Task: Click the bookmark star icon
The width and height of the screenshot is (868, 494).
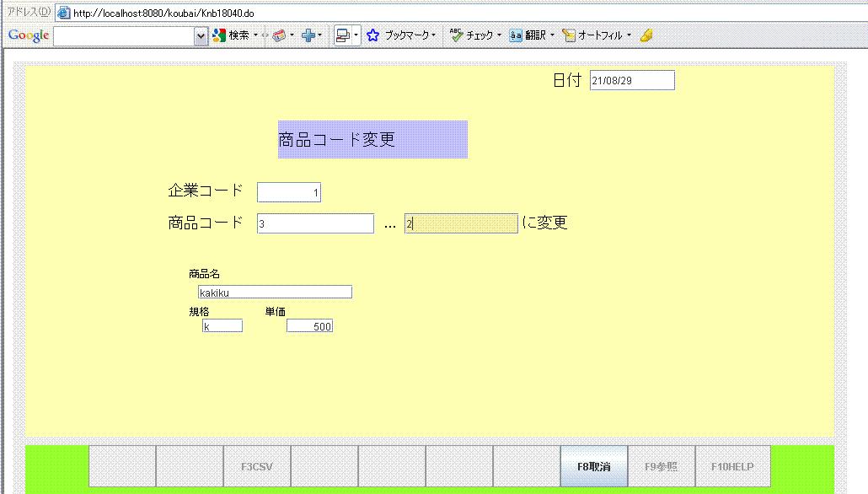Action: click(x=373, y=35)
